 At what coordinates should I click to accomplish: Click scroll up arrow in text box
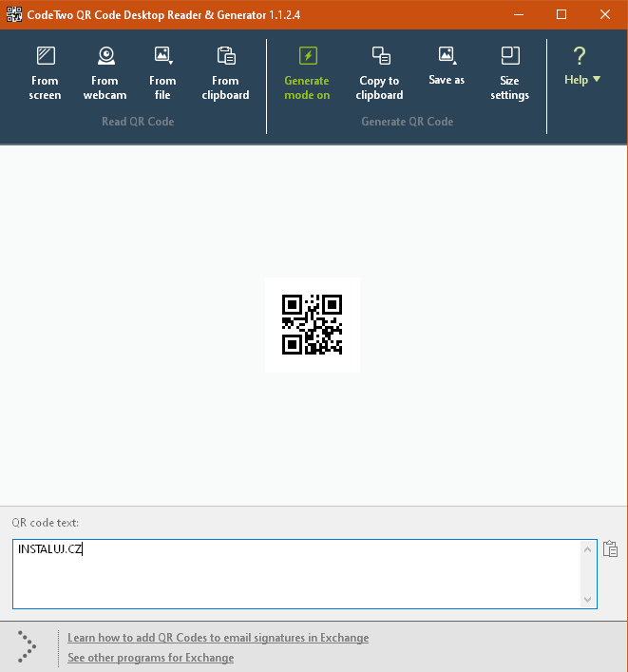click(x=587, y=549)
